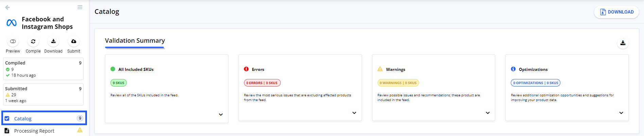Expand the All Included SKUs card
The image size is (644, 136).
pyautogui.click(x=221, y=115)
